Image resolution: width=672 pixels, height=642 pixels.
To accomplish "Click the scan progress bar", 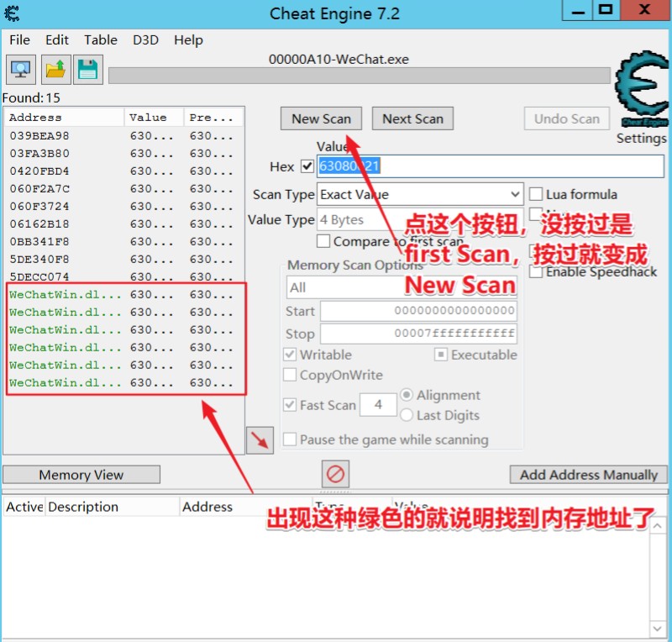I will click(x=359, y=76).
